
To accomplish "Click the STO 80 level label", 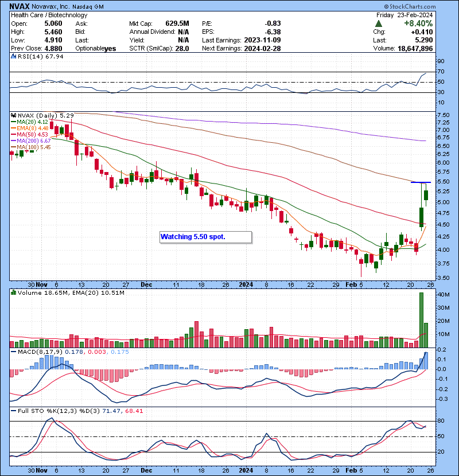I will tap(441, 421).
